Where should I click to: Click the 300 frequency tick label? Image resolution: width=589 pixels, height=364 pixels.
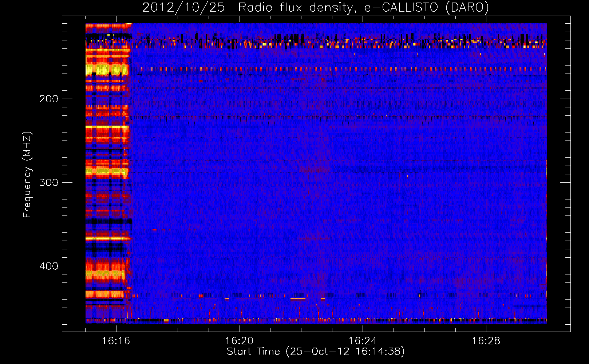pos(49,182)
